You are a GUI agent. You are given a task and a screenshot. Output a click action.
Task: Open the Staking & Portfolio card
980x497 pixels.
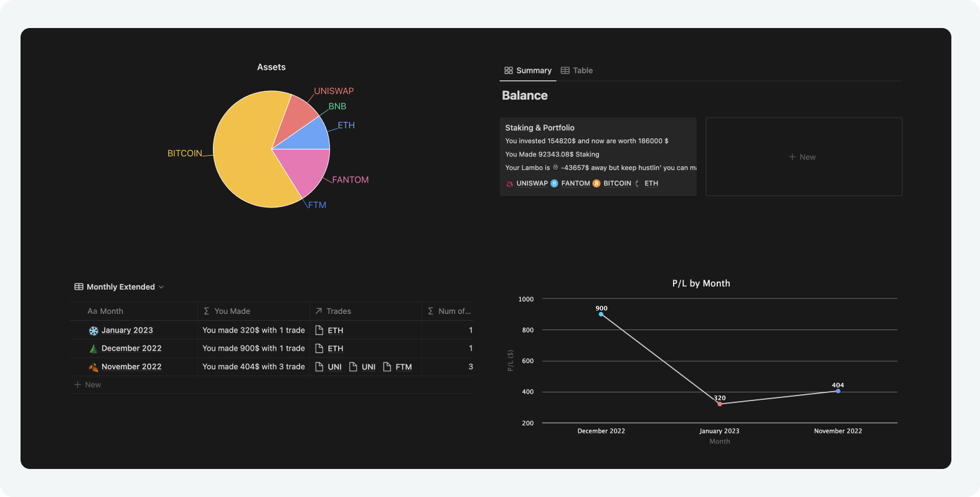[x=598, y=156]
